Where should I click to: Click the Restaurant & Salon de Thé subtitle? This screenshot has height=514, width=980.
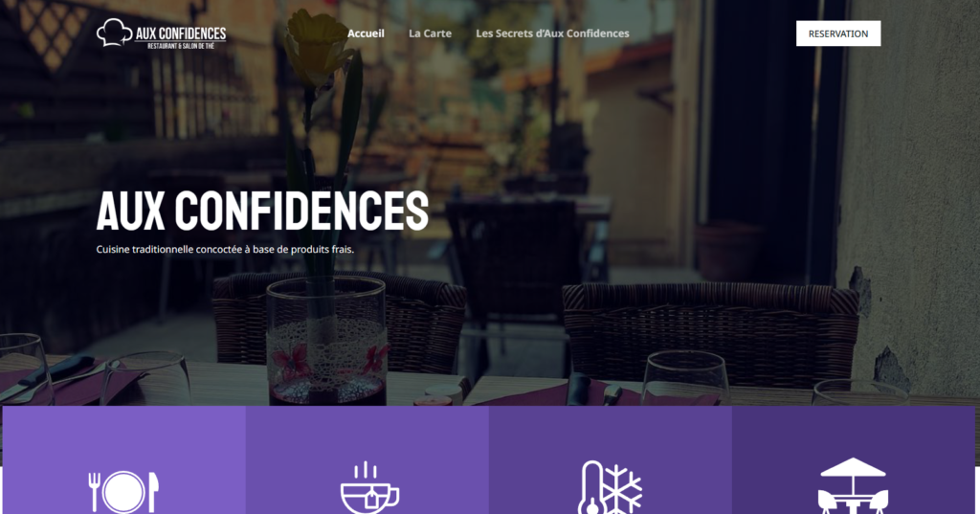[181, 46]
